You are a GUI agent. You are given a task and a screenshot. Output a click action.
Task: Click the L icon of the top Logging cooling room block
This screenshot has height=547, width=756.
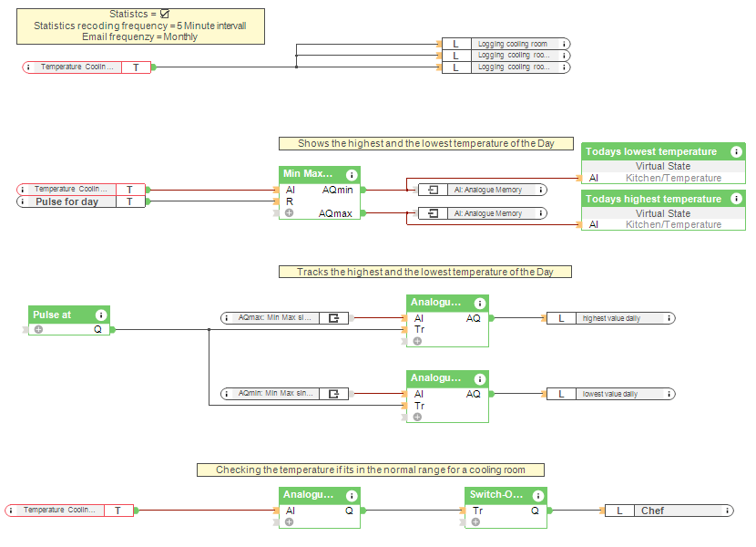[455, 43]
